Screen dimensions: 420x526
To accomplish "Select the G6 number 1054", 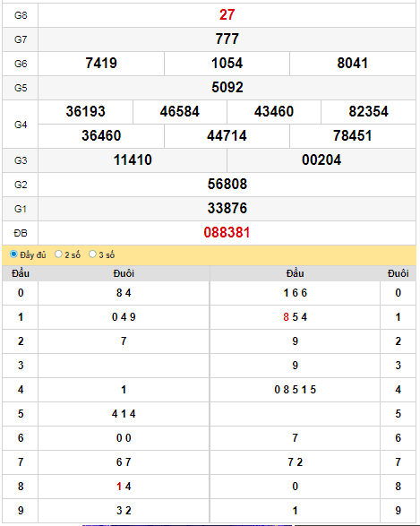I will pos(227,63).
